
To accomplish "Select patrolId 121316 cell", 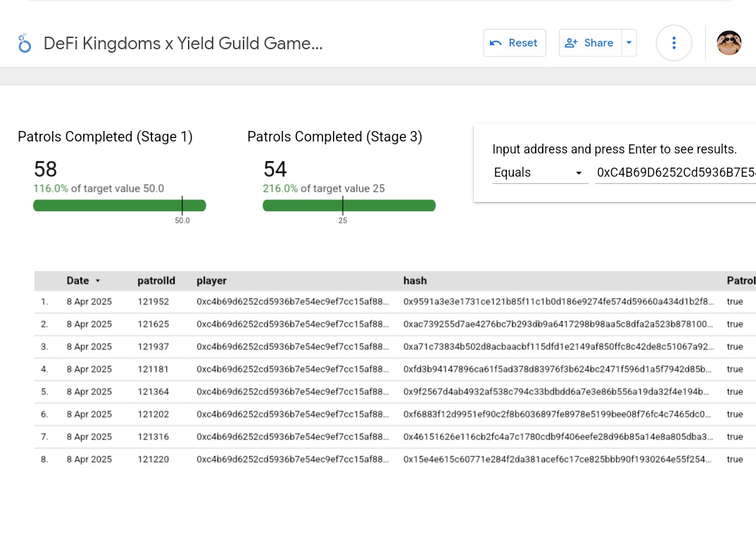I will [153, 437].
